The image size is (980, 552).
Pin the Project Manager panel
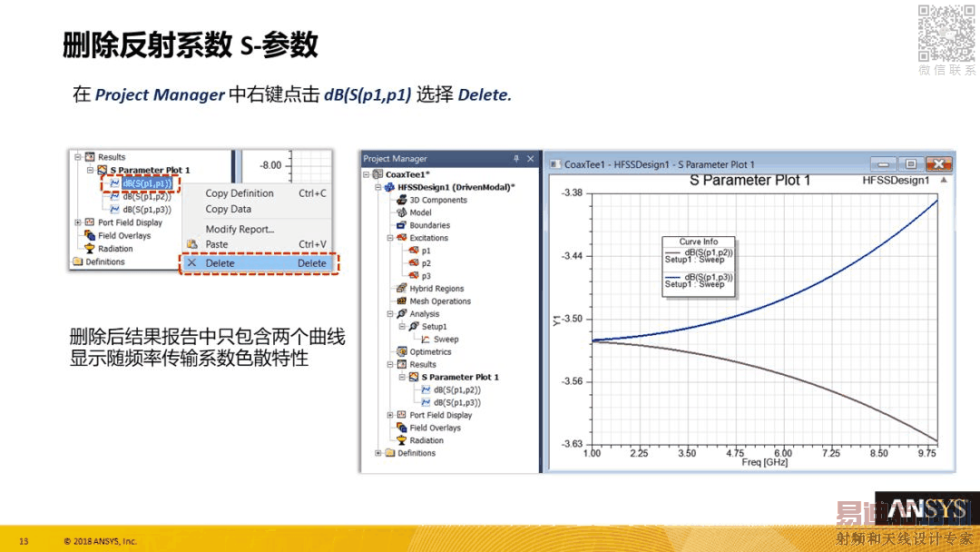point(516,159)
